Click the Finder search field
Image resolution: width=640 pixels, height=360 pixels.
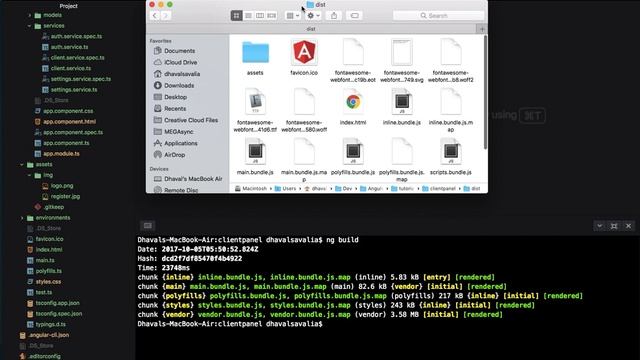pyautogui.click(x=438, y=16)
